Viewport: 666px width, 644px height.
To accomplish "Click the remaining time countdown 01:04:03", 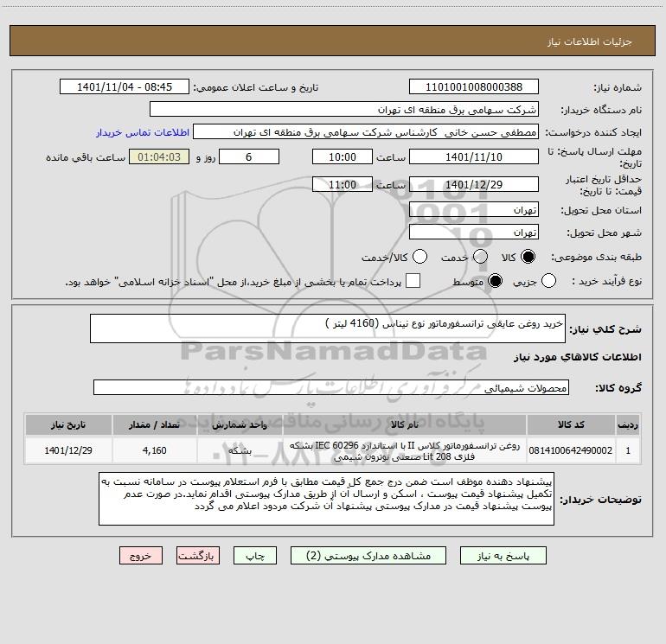I will [x=159, y=157].
